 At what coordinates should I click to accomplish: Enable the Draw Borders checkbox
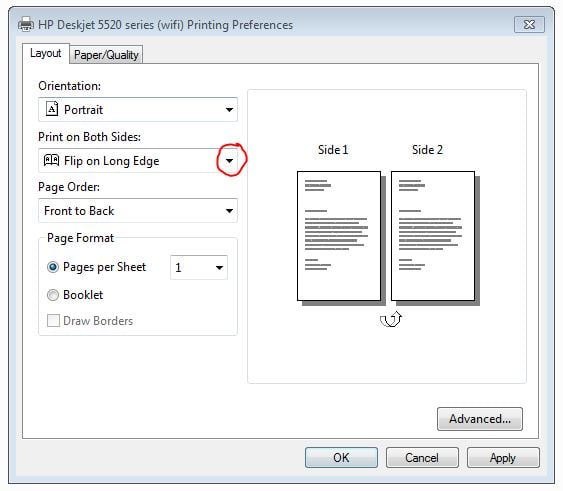click(x=53, y=320)
